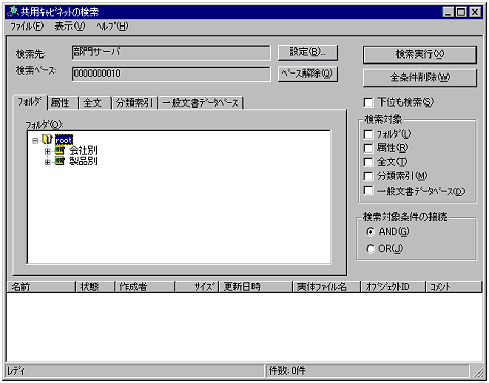Sort by the 状態 column header
489x383 pixels.
95,287
